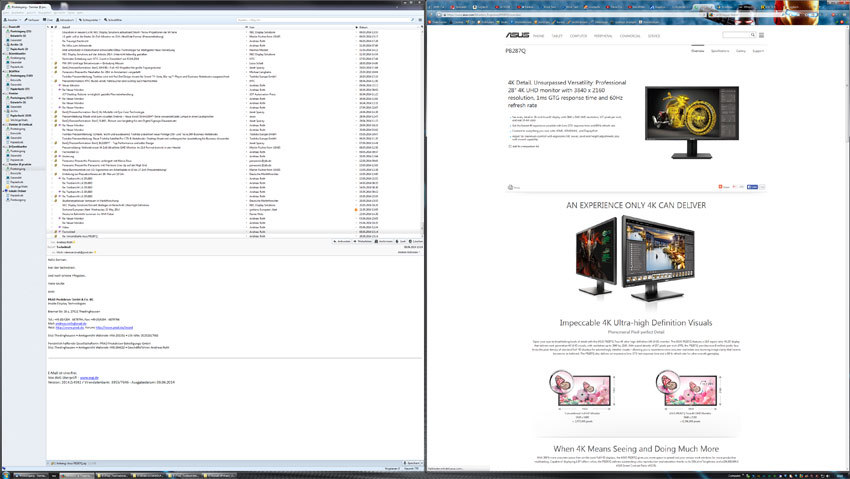Open the Thunderbird application menu icon
Viewport: 850px width, 479px height.
point(420,20)
